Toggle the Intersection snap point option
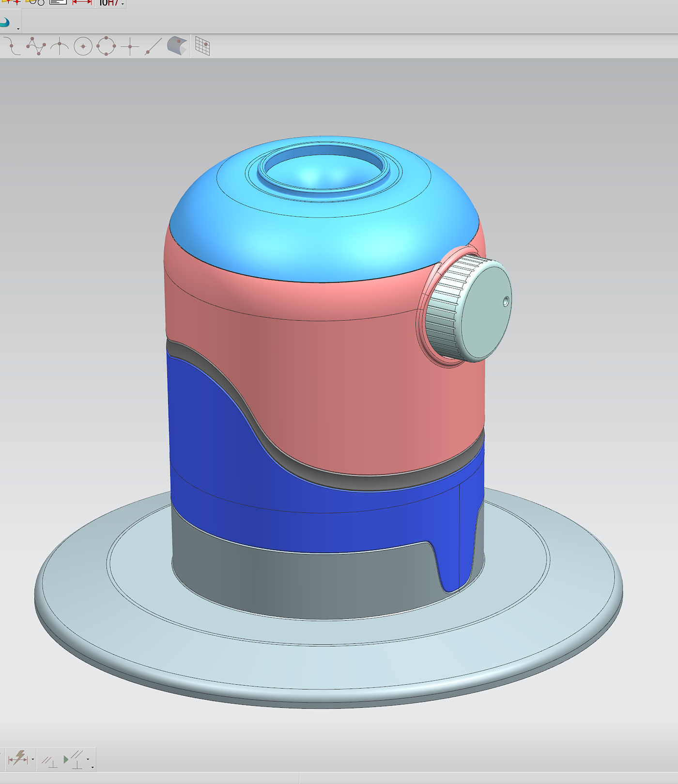The width and height of the screenshot is (678, 784). (59, 47)
